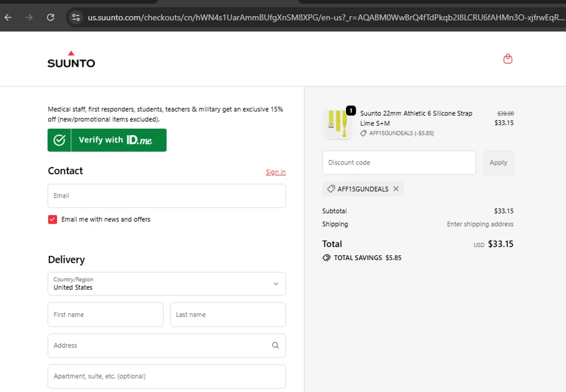Click the quantity badge on product image
The image size is (566, 392).
pos(351,111)
